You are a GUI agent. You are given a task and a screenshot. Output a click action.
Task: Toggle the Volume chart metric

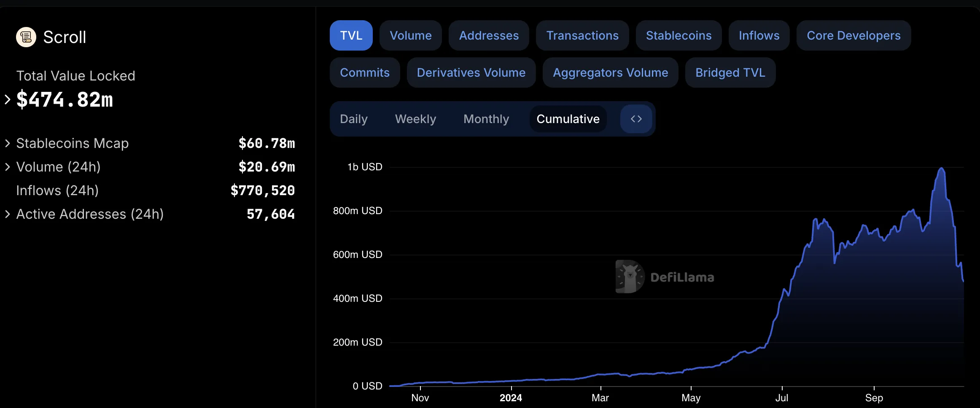coord(411,35)
